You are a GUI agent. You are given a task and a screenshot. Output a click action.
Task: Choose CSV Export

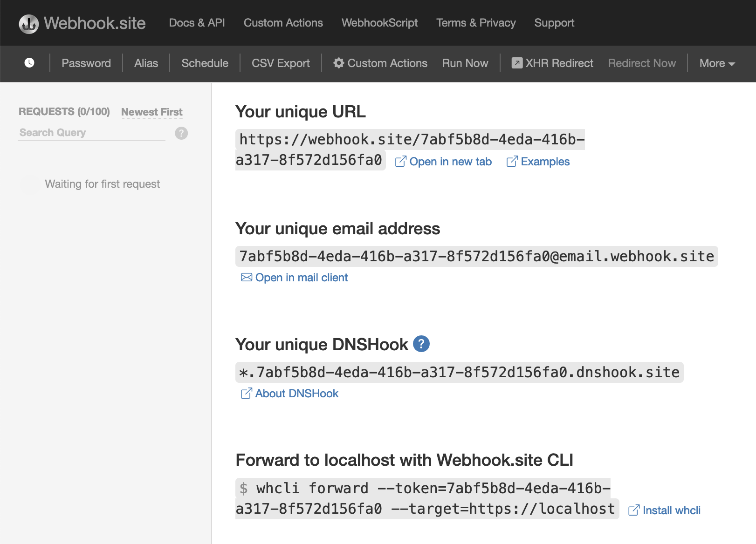point(281,63)
